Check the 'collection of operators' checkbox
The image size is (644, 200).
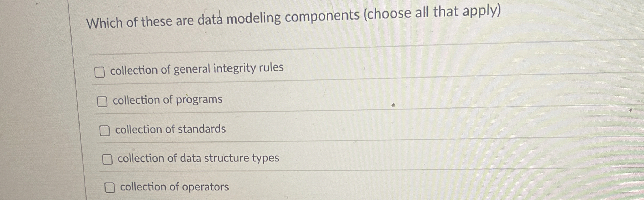click(x=110, y=188)
